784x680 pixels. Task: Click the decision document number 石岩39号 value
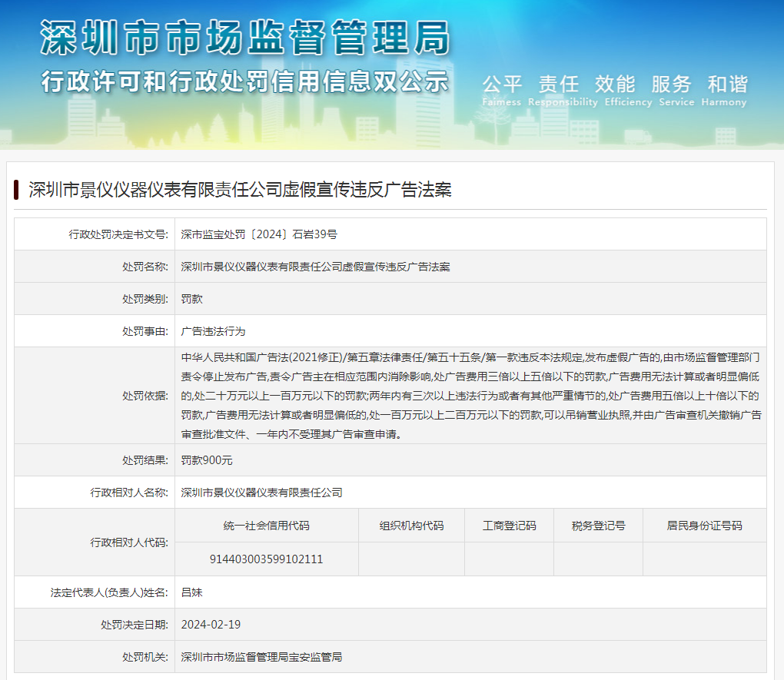coord(259,234)
